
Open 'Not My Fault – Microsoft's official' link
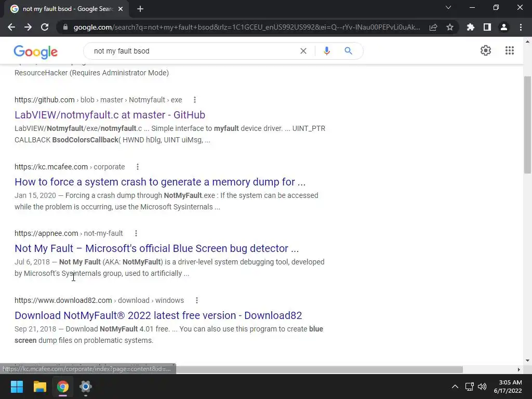156,248
